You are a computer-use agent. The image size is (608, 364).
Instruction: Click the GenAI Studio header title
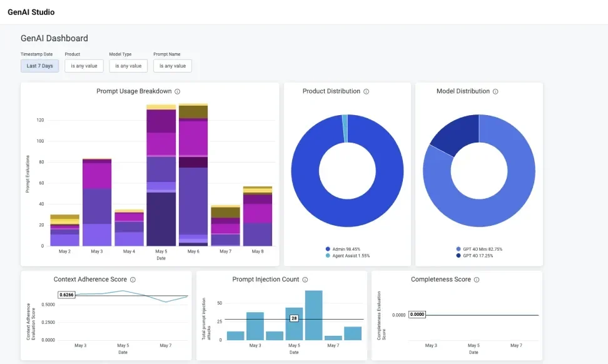[31, 12]
